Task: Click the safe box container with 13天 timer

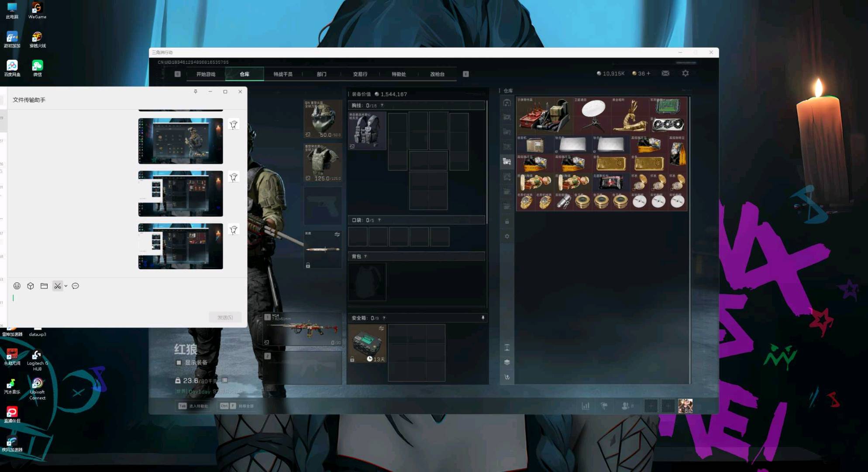Action: pyautogui.click(x=367, y=343)
